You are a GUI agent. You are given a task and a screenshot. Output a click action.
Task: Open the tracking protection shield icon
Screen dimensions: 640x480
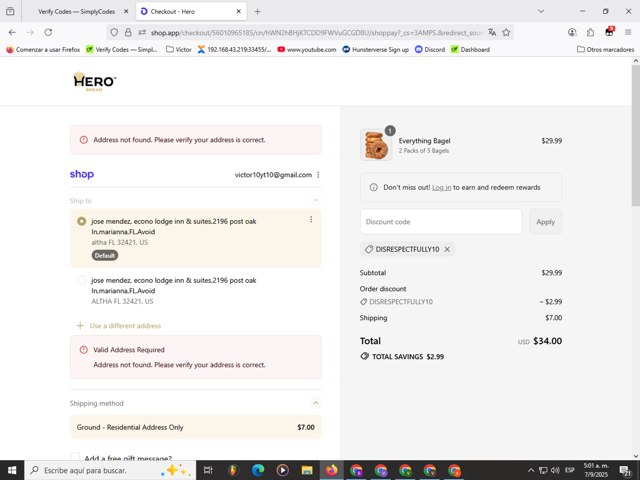[114, 32]
